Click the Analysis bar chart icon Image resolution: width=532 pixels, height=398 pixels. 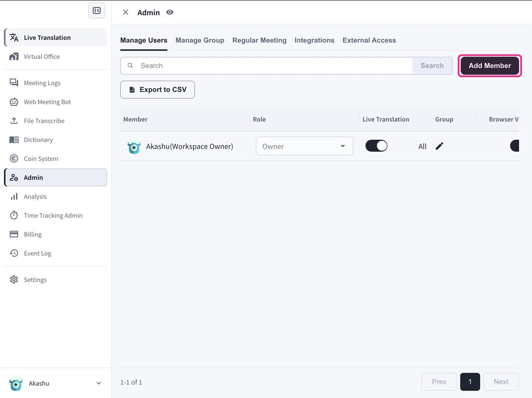(x=14, y=196)
